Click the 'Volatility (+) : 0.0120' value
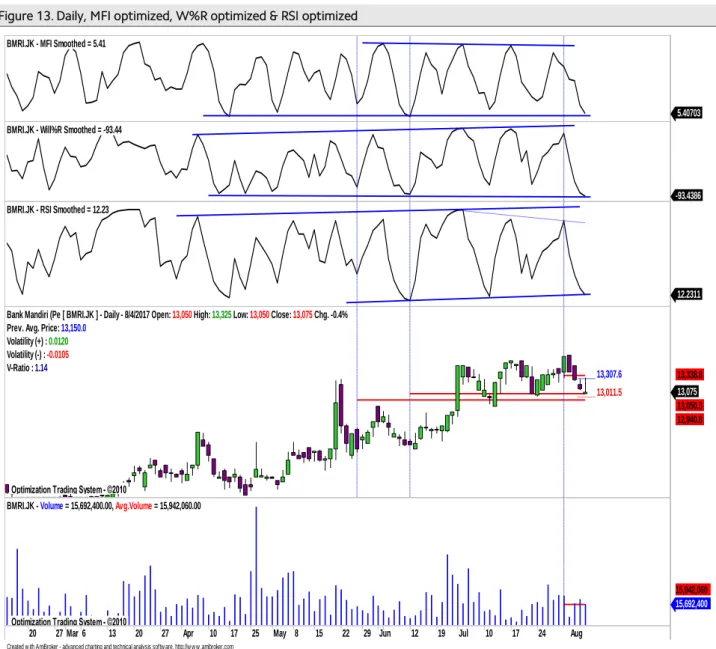The height and width of the screenshot is (649, 716). point(37,341)
